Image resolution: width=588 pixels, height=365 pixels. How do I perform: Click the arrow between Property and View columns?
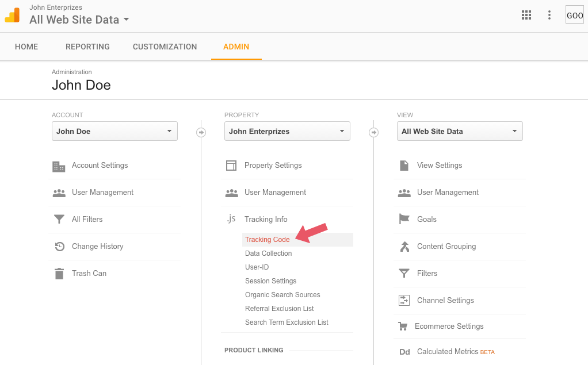pos(373,132)
